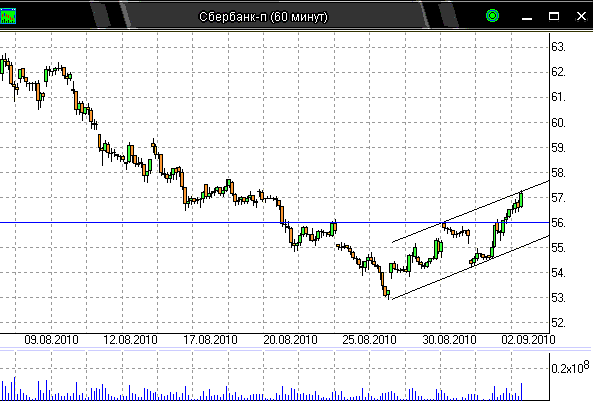This screenshot has width=594, height=403.
Task: Click the chart application icon in title bar
Action: pyautogui.click(x=8, y=16)
